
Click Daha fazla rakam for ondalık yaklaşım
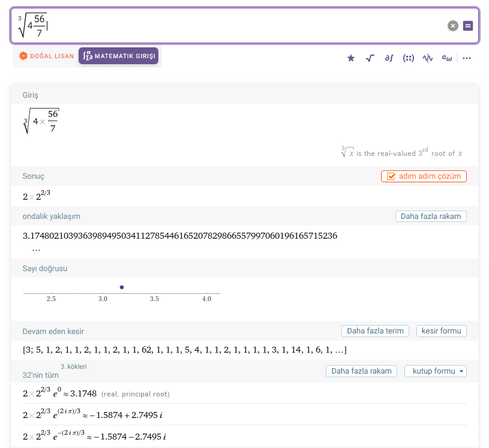pyautogui.click(x=431, y=217)
